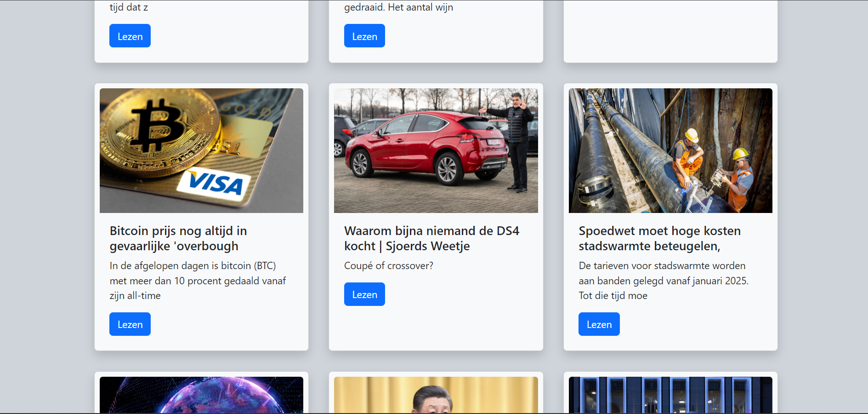The height and width of the screenshot is (414, 868).
Task: Click text 'Coupé of crossover?'
Action: click(389, 266)
